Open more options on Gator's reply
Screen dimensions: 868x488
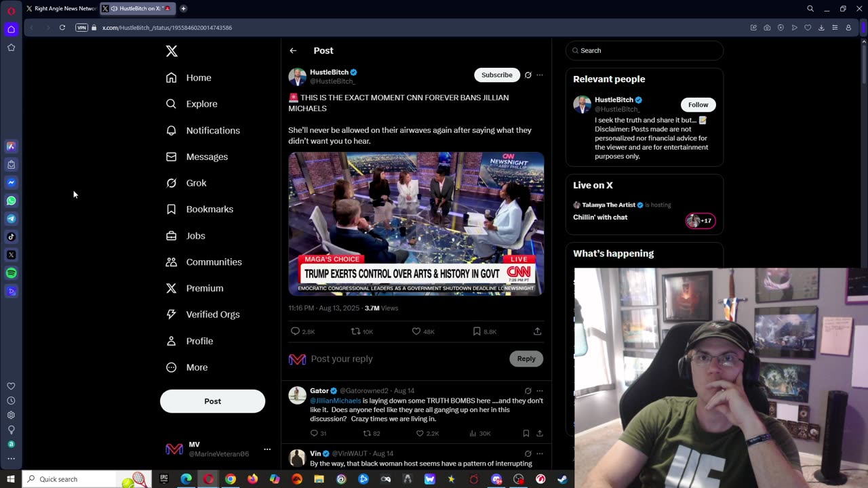(540, 391)
